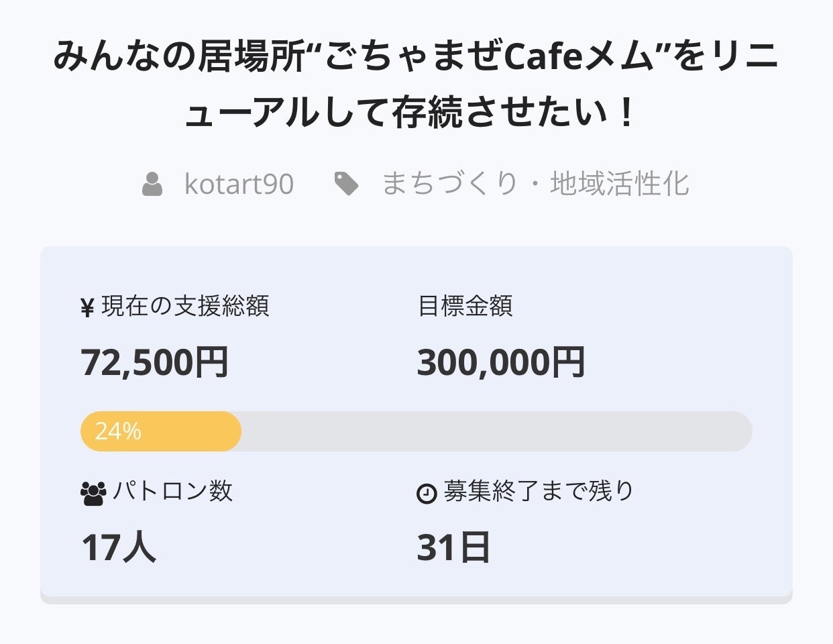Screen dimensions: 833x644
Task: Click the second title line ending 存続させたい！
Action: point(409,113)
